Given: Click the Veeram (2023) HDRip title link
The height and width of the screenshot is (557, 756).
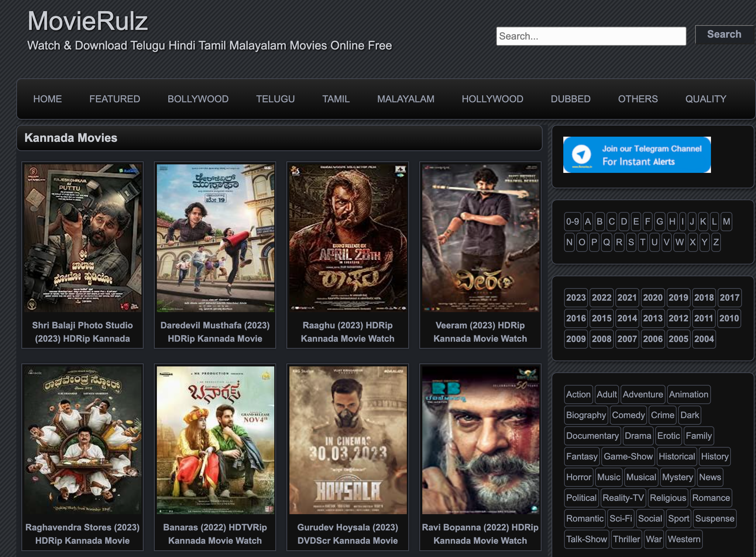Looking at the screenshot, I should point(480,332).
